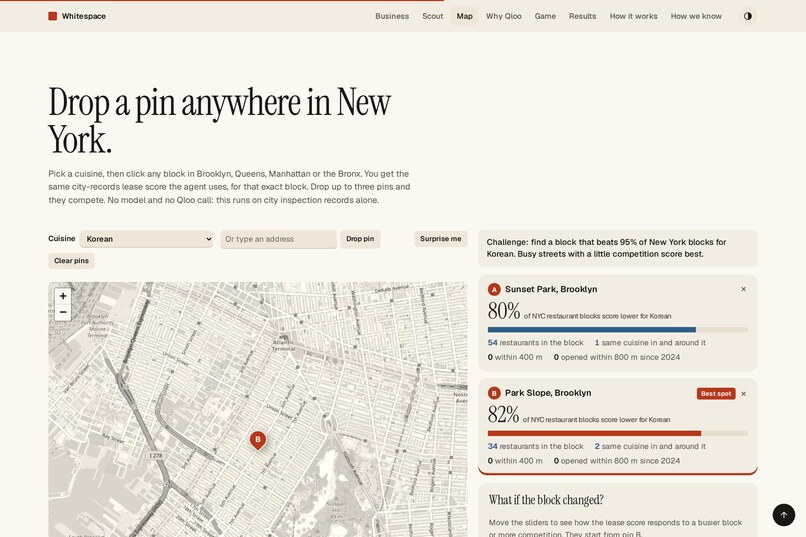Click the Clear pins button

[71, 261]
